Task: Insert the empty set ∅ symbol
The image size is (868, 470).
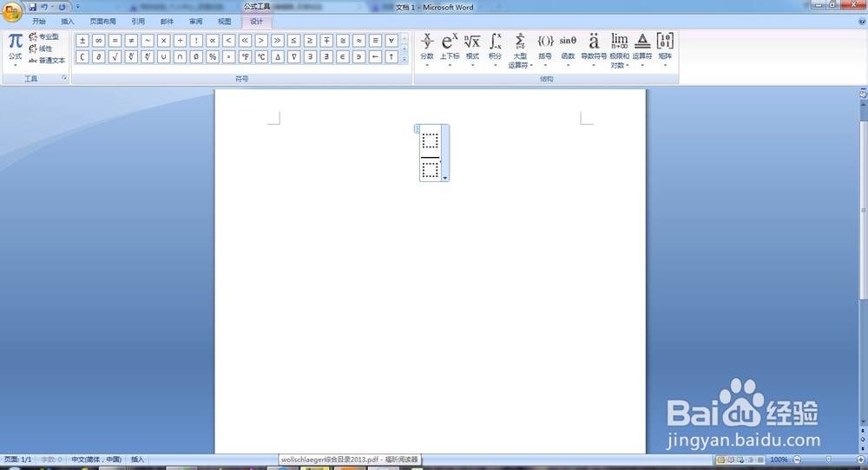Action: (x=196, y=56)
